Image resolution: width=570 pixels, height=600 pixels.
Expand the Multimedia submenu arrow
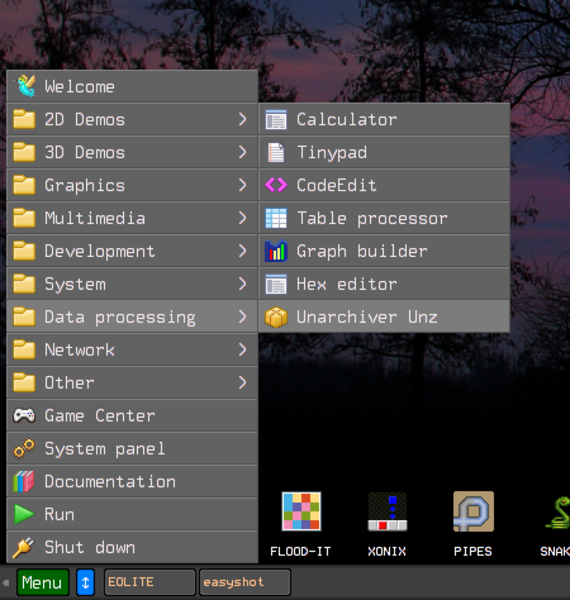[x=242, y=218]
